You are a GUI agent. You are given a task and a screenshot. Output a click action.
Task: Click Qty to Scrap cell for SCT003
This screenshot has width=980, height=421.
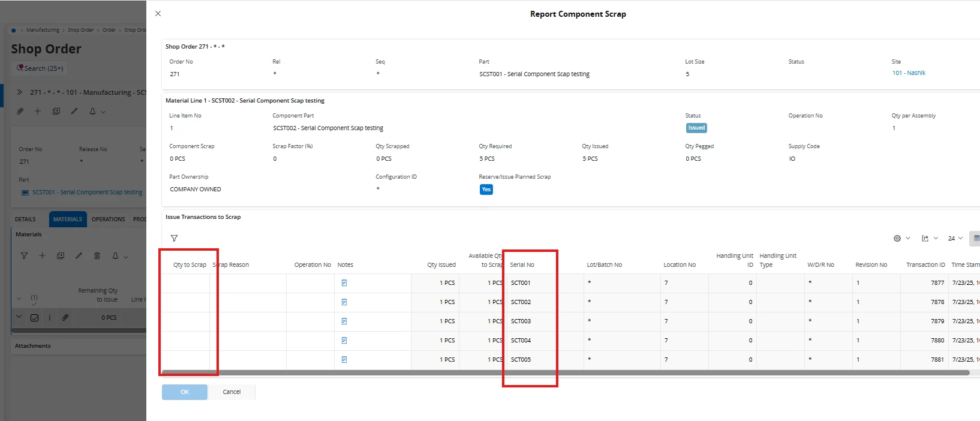[x=185, y=321]
